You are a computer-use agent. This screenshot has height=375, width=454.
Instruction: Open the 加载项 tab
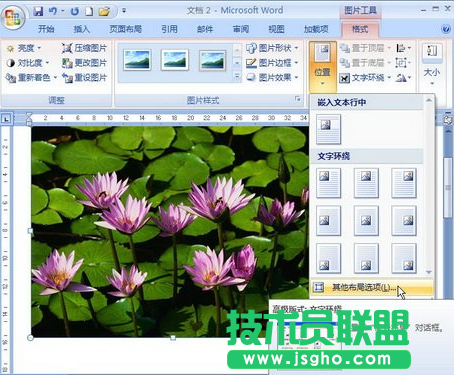point(316,29)
